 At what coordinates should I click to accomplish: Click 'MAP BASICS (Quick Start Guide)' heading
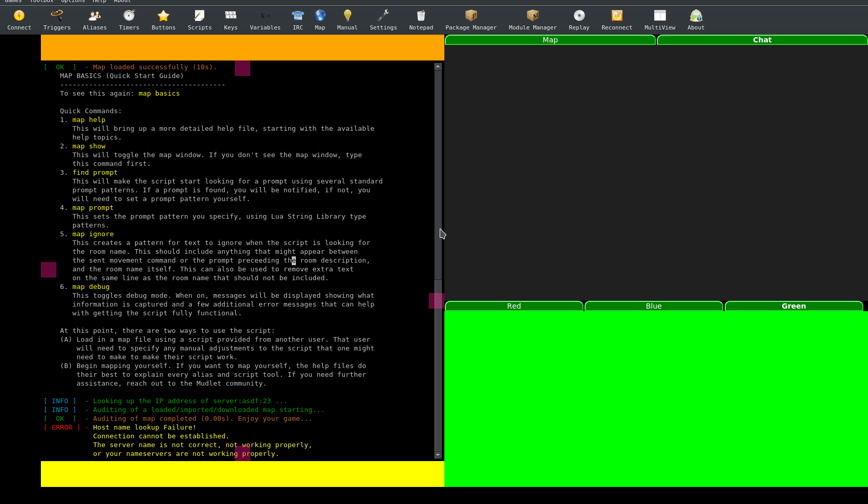click(x=122, y=76)
